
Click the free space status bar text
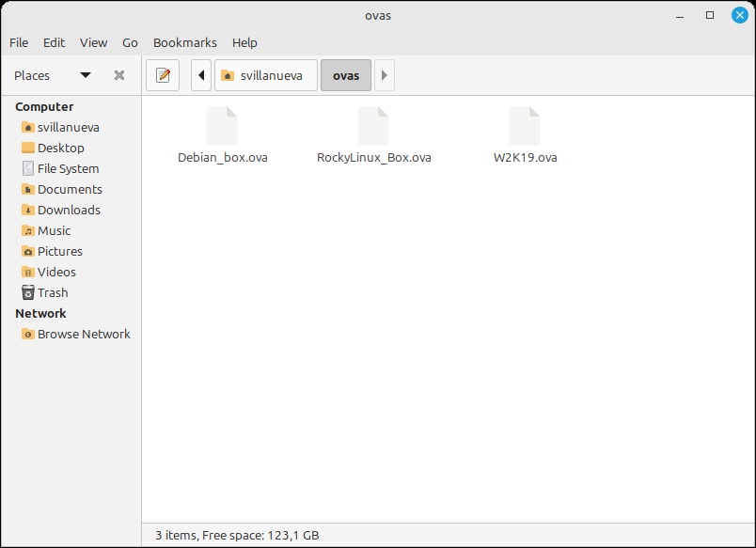point(237,536)
